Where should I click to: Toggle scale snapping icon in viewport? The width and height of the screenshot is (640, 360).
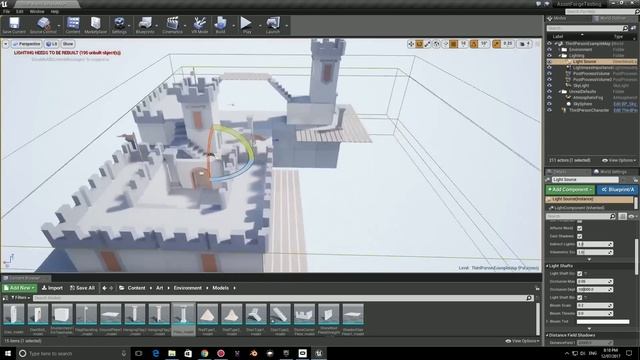[496, 44]
